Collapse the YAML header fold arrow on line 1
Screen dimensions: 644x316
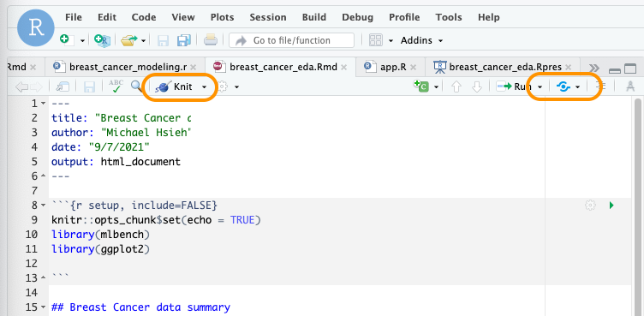44,103
